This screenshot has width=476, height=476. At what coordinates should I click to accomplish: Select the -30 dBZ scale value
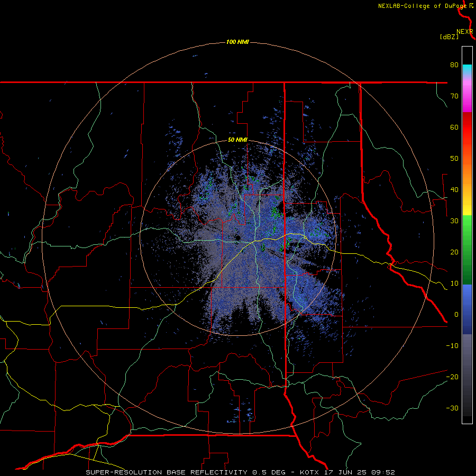[x=452, y=408]
